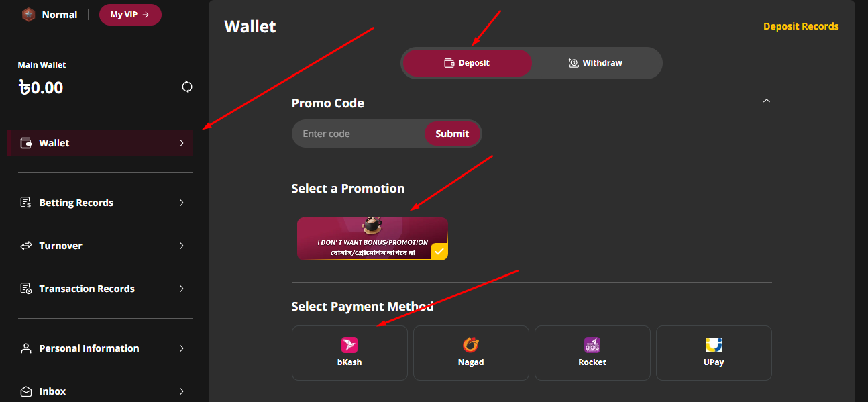
Task: Toggle the no-bonus promotion checkmark
Action: (439, 252)
